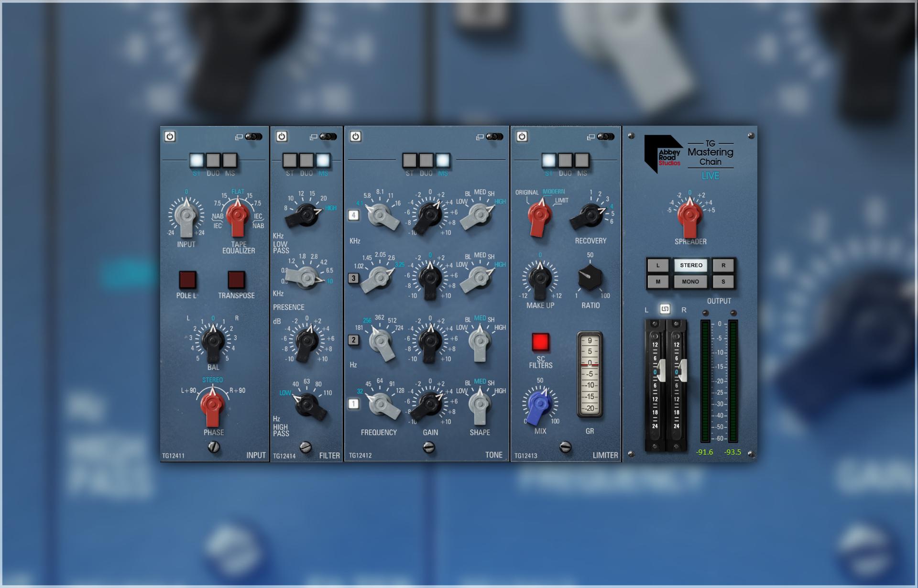
Task: Click the expand icon on Tone module
Action: click(480, 137)
